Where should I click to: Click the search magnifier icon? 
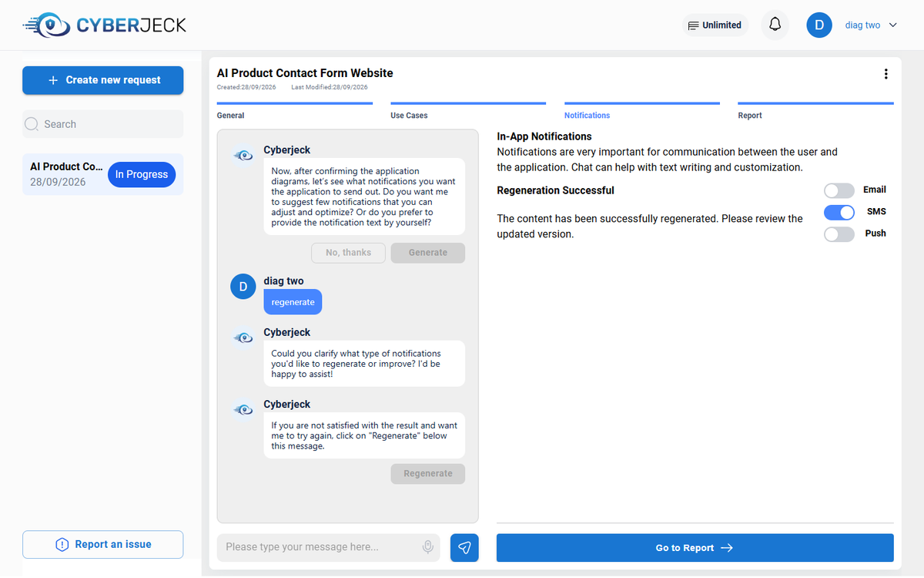32,124
